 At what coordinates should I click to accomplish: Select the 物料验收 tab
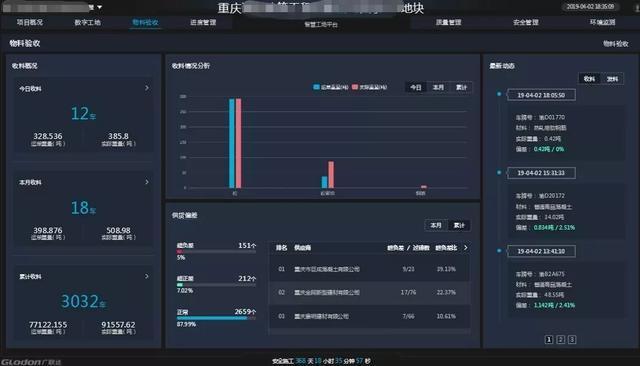click(145, 22)
